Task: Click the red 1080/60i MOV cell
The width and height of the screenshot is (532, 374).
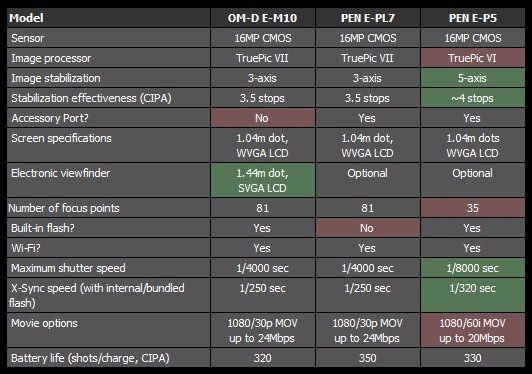Action: coord(473,330)
